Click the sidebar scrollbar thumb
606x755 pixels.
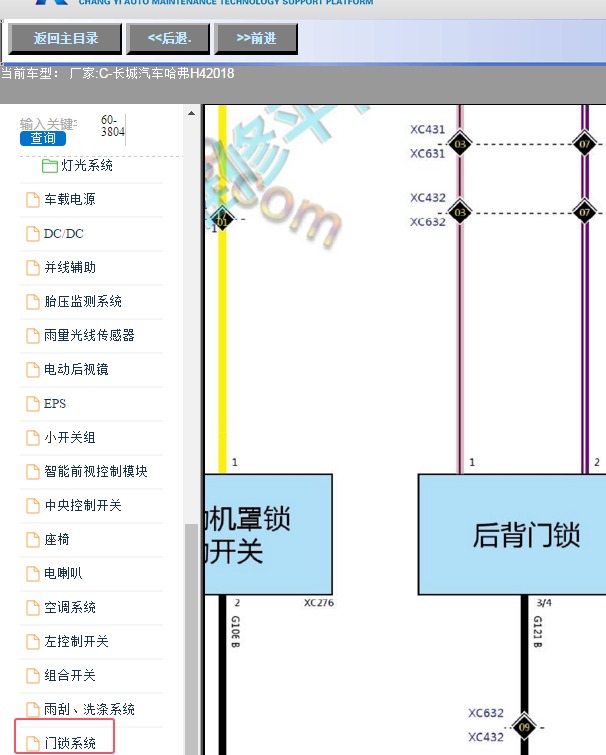pyautogui.click(x=191, y=639)
